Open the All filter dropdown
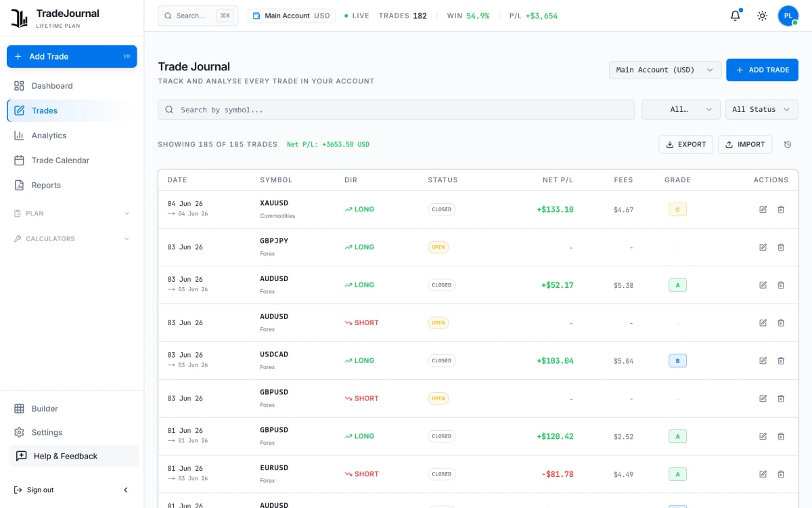812x508 pixels. pos(681,109)
